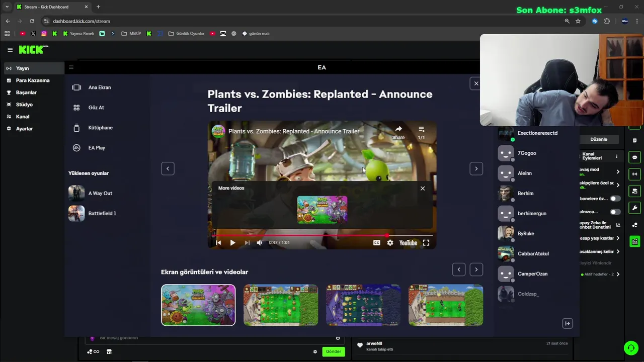Viewport: 644px width, 362px height.
Task: Open Para Kazanma page
Action: pos(32,80)
